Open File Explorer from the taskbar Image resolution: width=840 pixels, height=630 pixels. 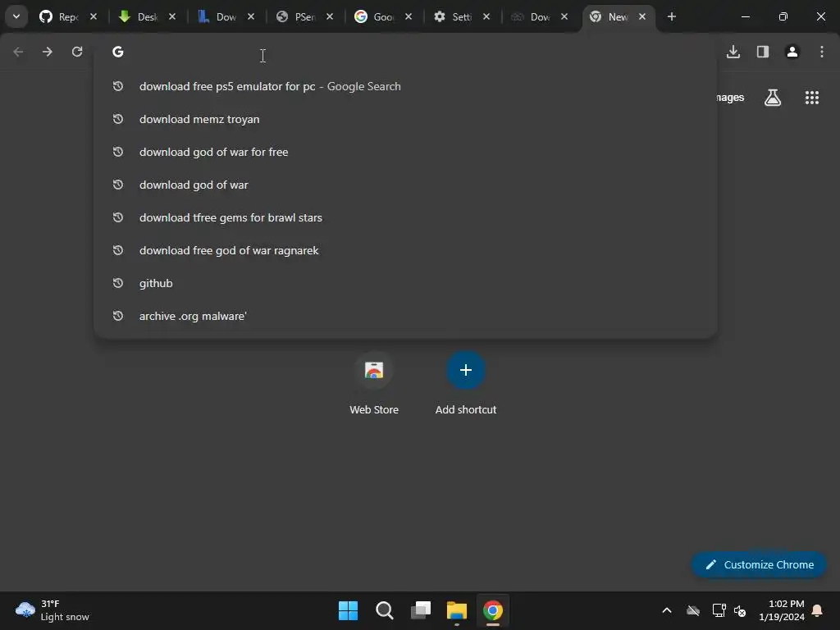click(x=457, y=610)
